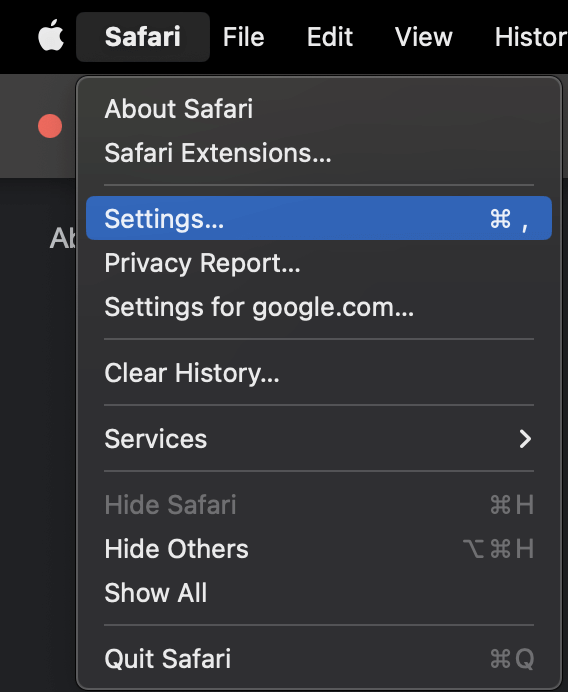Click the Services submenu chevron arrow
568x692 pixels.
pos(525,439)
